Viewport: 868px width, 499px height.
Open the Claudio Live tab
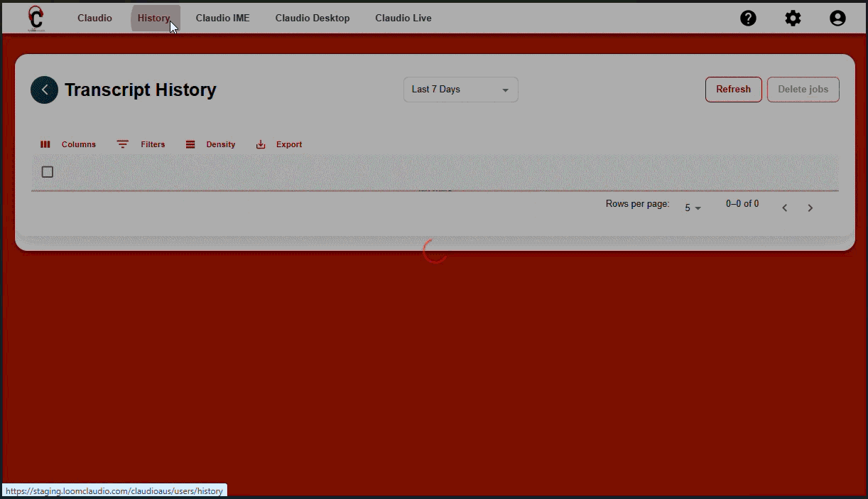pyautogui.click(x=403, y=18)
